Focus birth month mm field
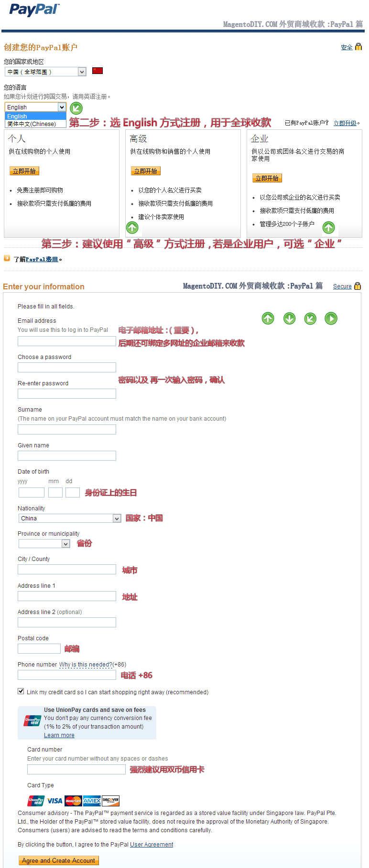 pos(55,492)
